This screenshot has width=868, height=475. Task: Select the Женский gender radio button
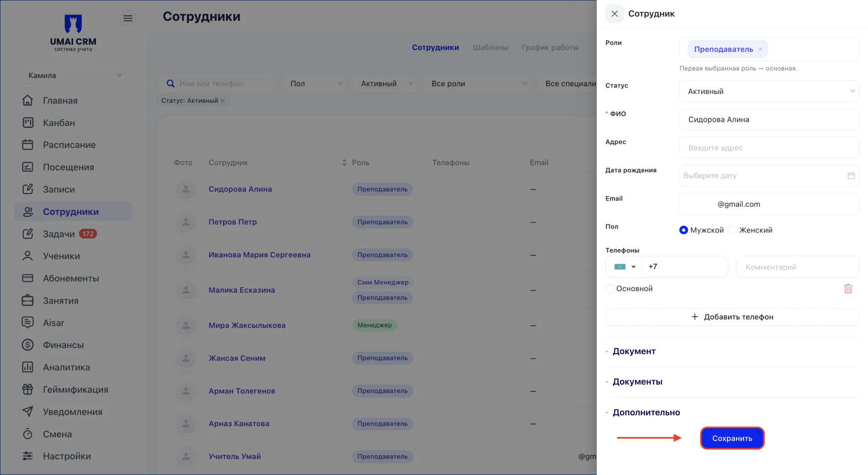pos(732,230)
